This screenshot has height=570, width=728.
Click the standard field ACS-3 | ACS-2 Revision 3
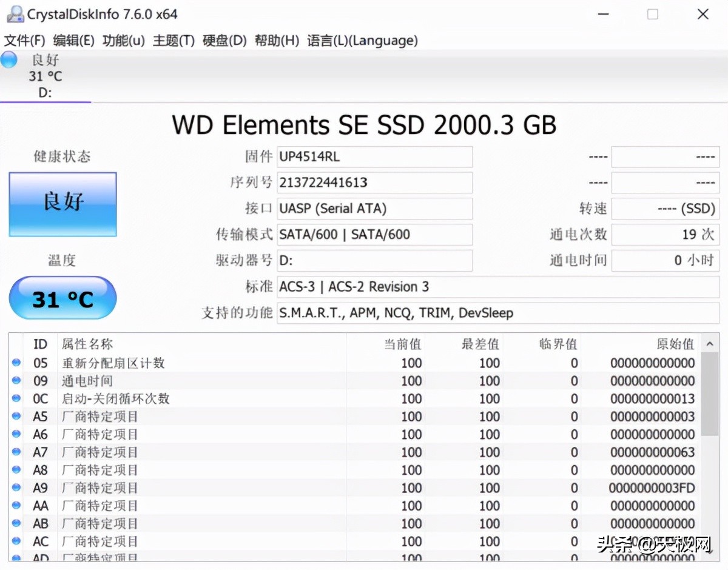(498, 287)
